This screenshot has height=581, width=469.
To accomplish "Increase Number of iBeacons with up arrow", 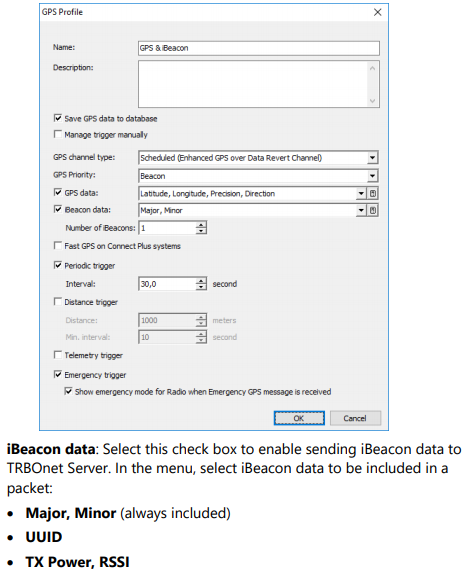I will pyautogui.click(x=201, y=225).
